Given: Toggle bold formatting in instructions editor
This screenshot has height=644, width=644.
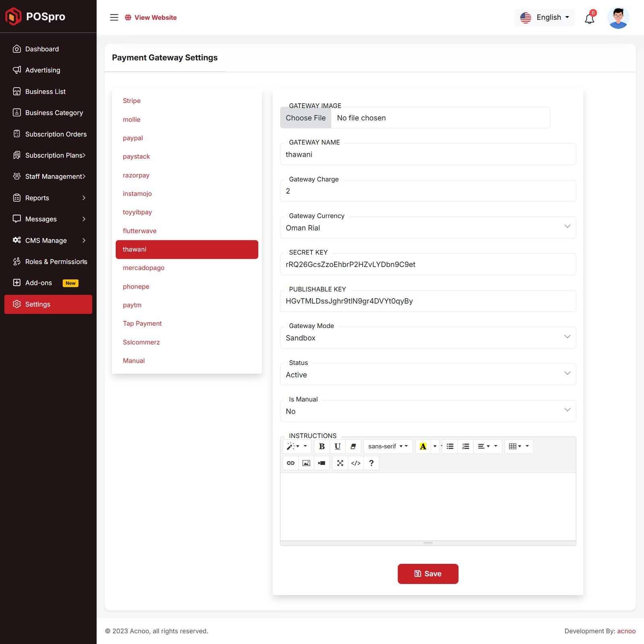Looking at the screenshot, I should click(x=322, y=446).
